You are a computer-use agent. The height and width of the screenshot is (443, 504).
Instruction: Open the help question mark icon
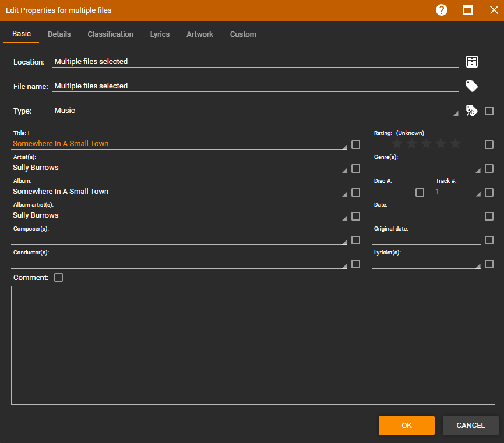click(441, 10)
